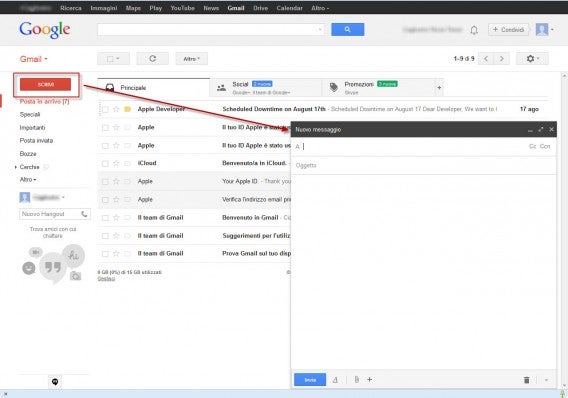Screen dimensions: 568x398
Task: Open the Gmail product dropdown
Action: 33,59
